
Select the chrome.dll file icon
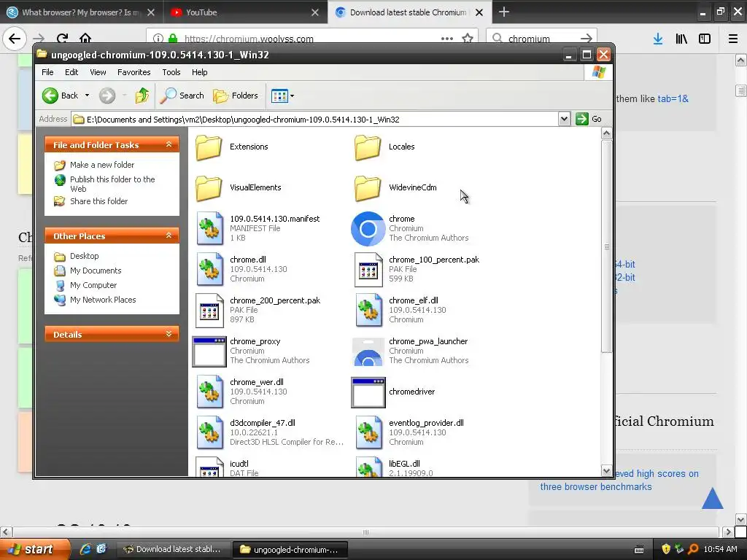click(x=209, y=270)
